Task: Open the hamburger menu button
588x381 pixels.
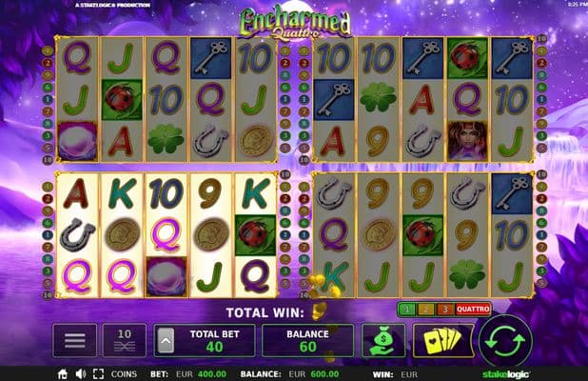Action: pos(75,340)
